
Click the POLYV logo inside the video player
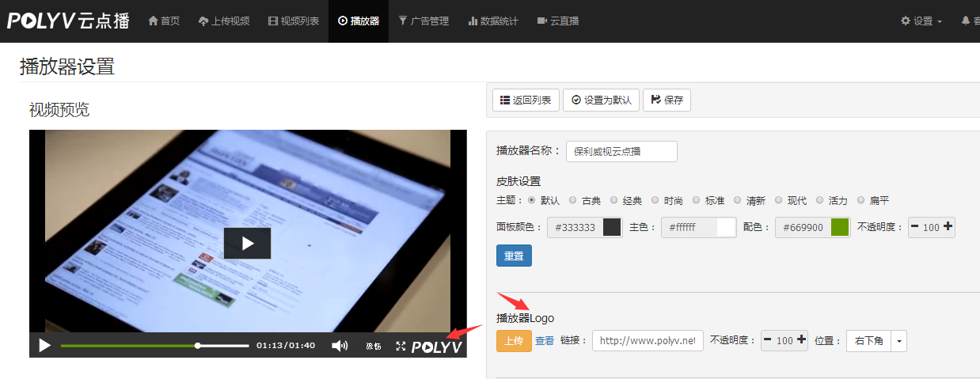(437, 347)
